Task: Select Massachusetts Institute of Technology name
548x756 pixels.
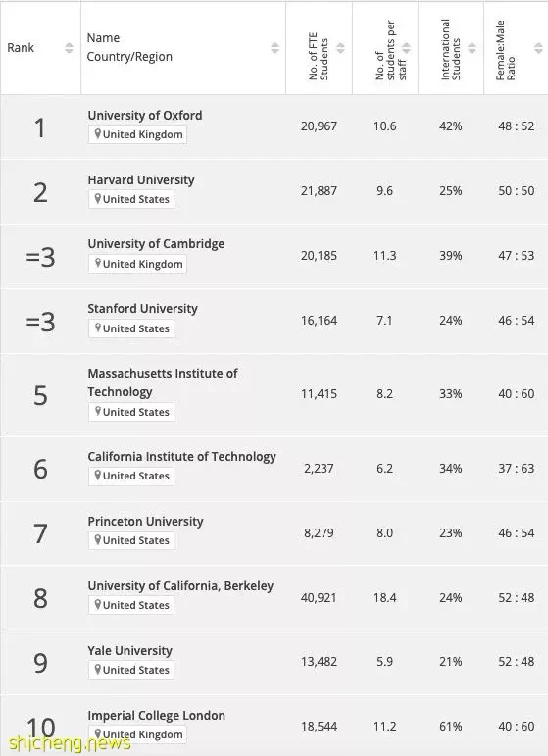Action: tap(163, 382)
